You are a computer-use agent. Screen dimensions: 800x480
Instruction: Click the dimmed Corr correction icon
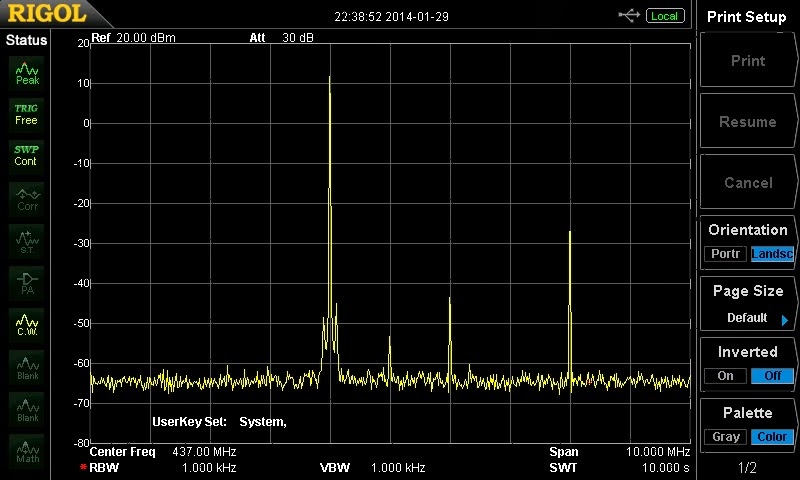click(27, 199)
